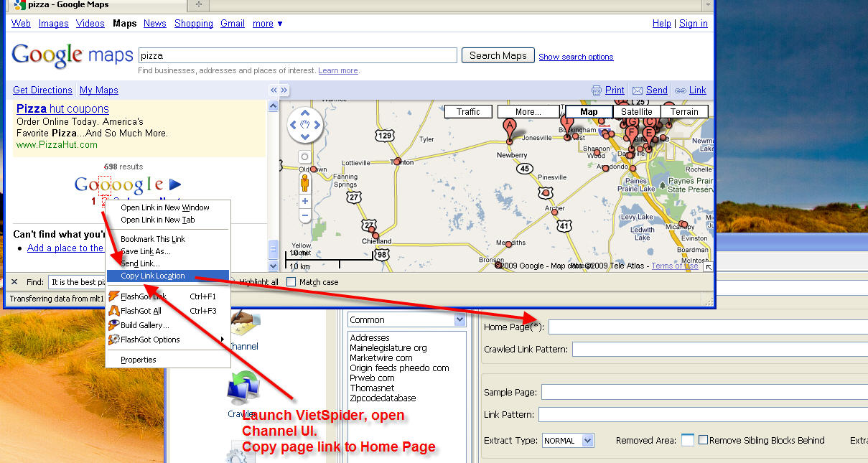The width and height of the screenshot is (868, 463).
Task: Close the Find bar with the X
Action: click(14, 282)
